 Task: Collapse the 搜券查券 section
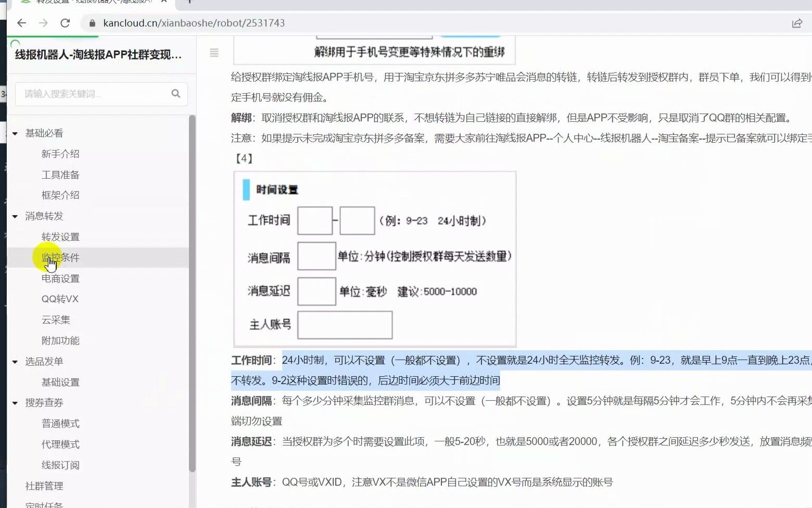click(x=15, y=403)
